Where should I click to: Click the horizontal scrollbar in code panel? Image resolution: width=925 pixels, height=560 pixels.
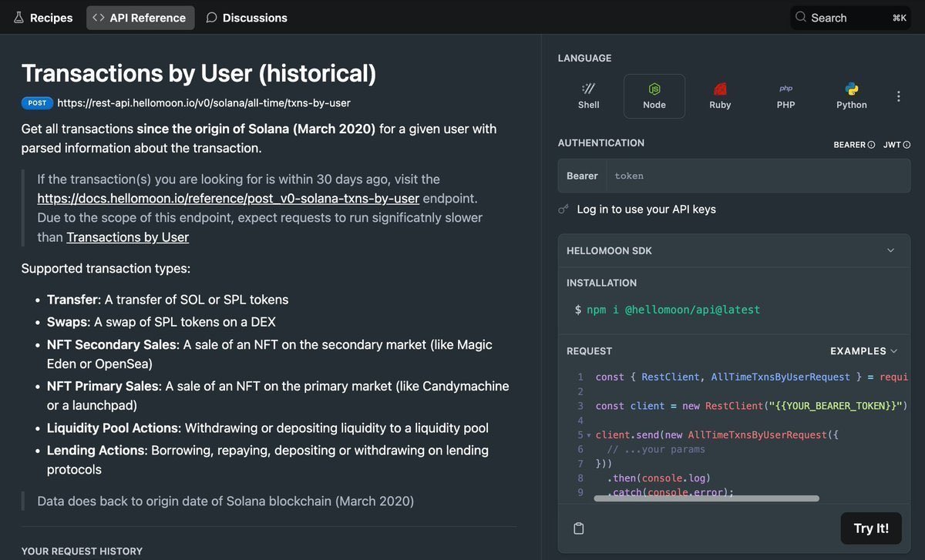(x=706, y=498)
